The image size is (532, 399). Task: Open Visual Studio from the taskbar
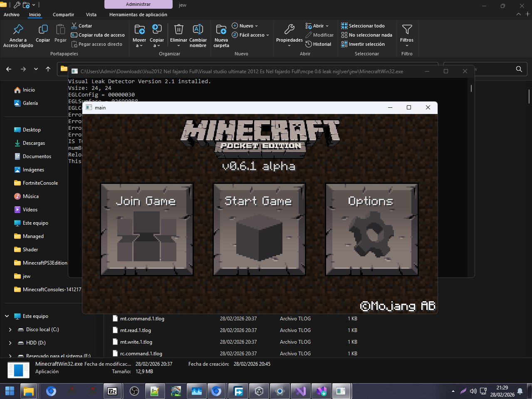[301, 392]
